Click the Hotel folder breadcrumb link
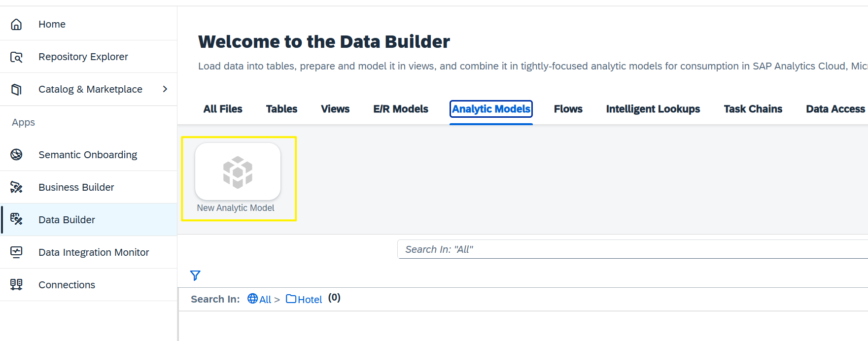This screenshot has width=868, height=341. tap(304, 299)
